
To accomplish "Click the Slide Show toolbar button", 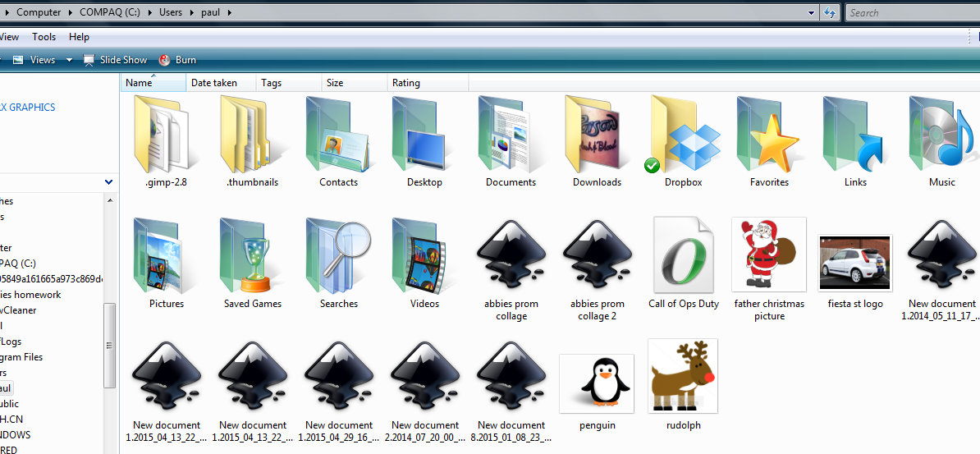I will click(115, 60).
